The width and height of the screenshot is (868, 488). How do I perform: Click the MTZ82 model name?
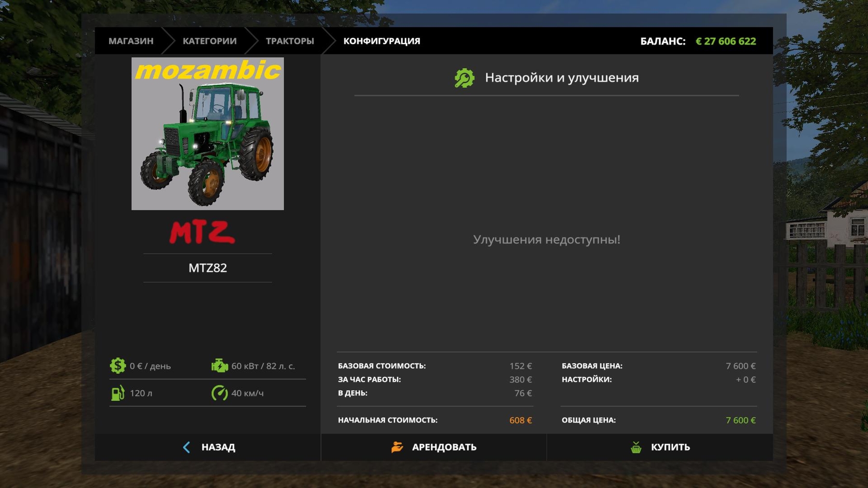[207, 268]
